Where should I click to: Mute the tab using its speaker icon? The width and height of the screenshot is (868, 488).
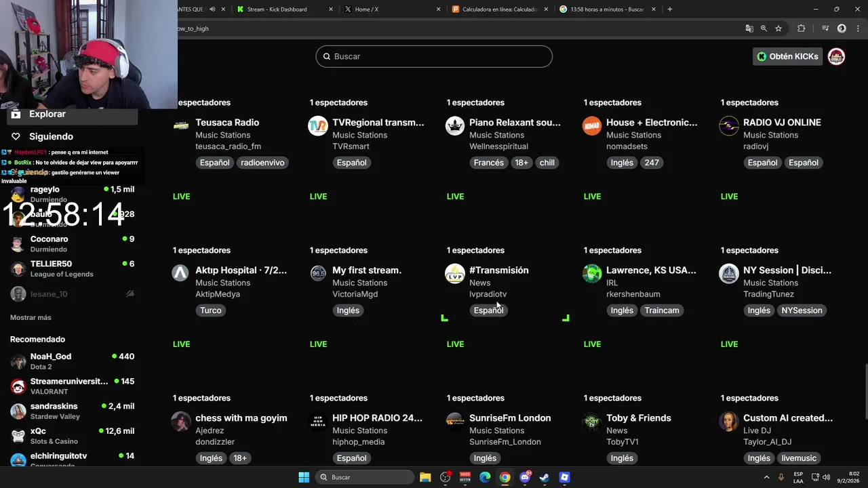pyautogui.click(x=212, y=9)
